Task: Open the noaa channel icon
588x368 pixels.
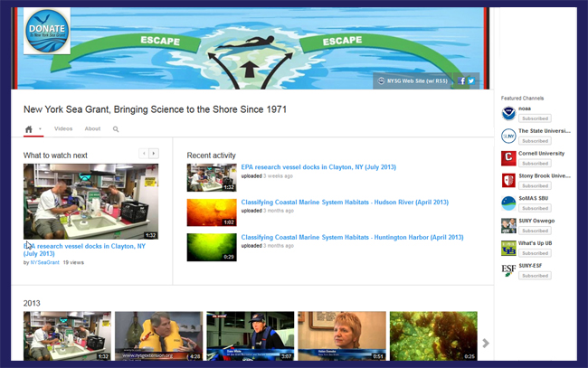Action: click(508, 113)
